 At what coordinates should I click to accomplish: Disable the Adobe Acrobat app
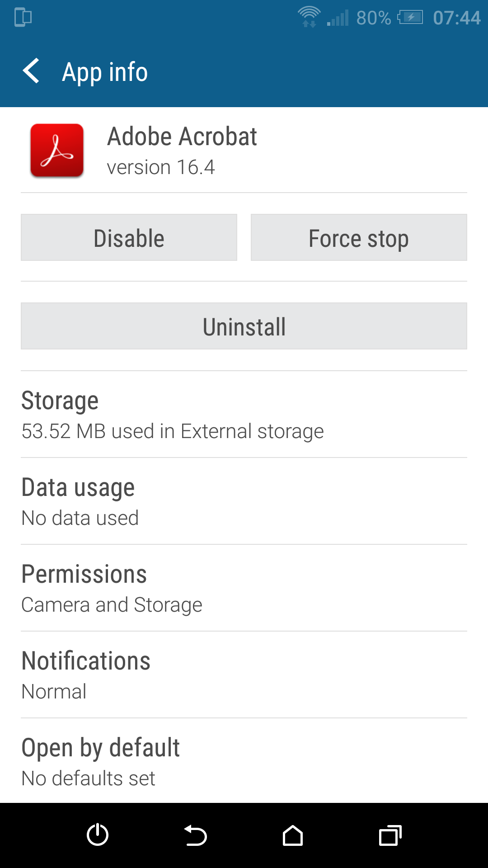point(129,238)
